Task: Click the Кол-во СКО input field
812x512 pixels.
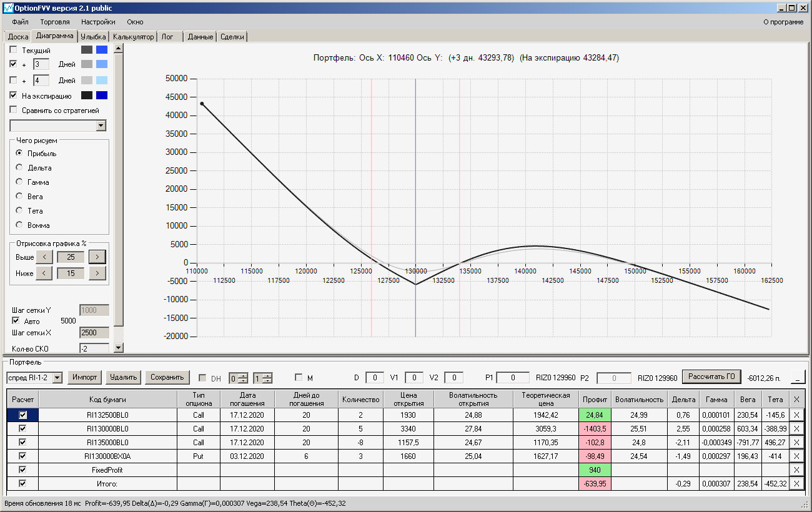Action: (94, 348)
